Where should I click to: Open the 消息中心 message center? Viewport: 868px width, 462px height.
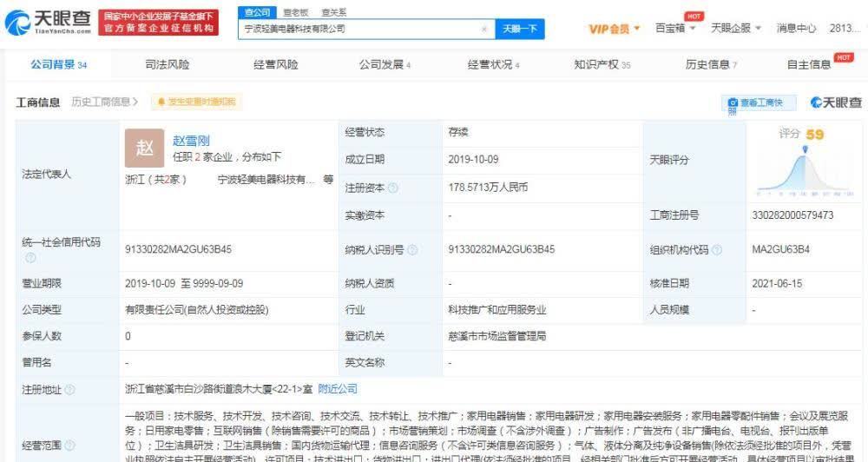tap(796, 28)
